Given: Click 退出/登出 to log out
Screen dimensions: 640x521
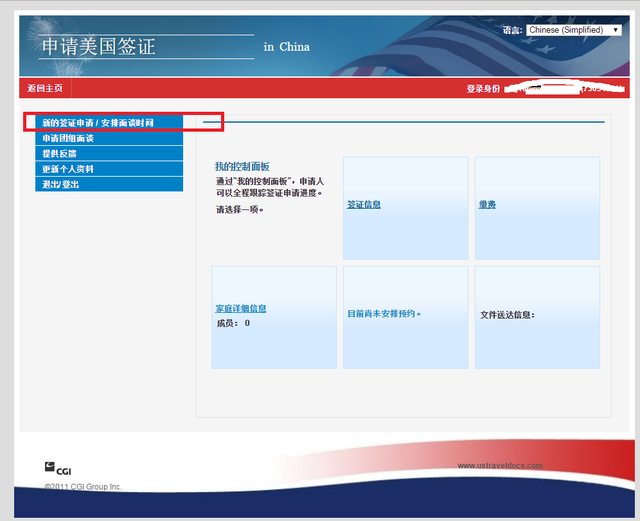Looking at the screenshot, I should 109,184.
